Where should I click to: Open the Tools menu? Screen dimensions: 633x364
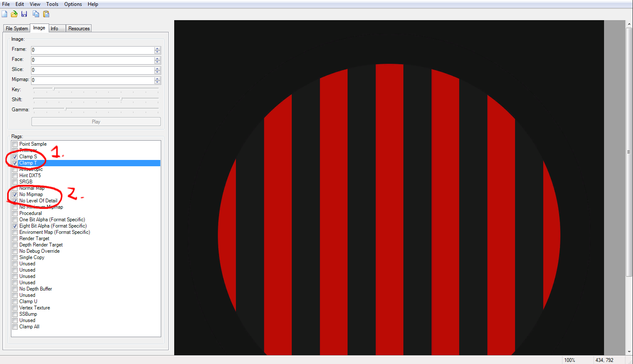click(x=52, y=4)
